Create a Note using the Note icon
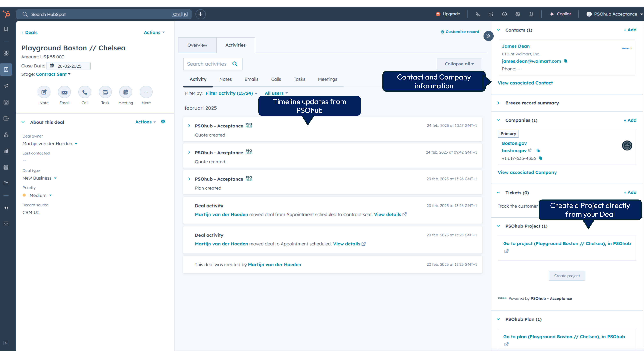 (44, 92)
